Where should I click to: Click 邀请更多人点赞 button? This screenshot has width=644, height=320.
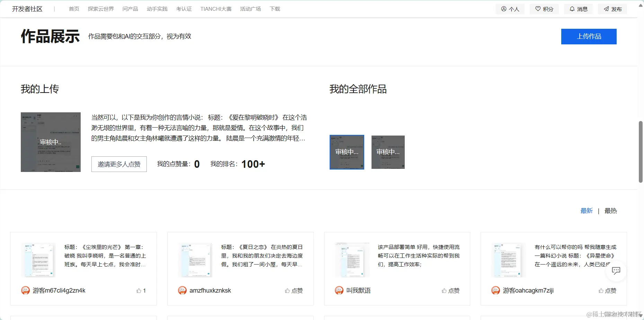click(x=119, y=164)
